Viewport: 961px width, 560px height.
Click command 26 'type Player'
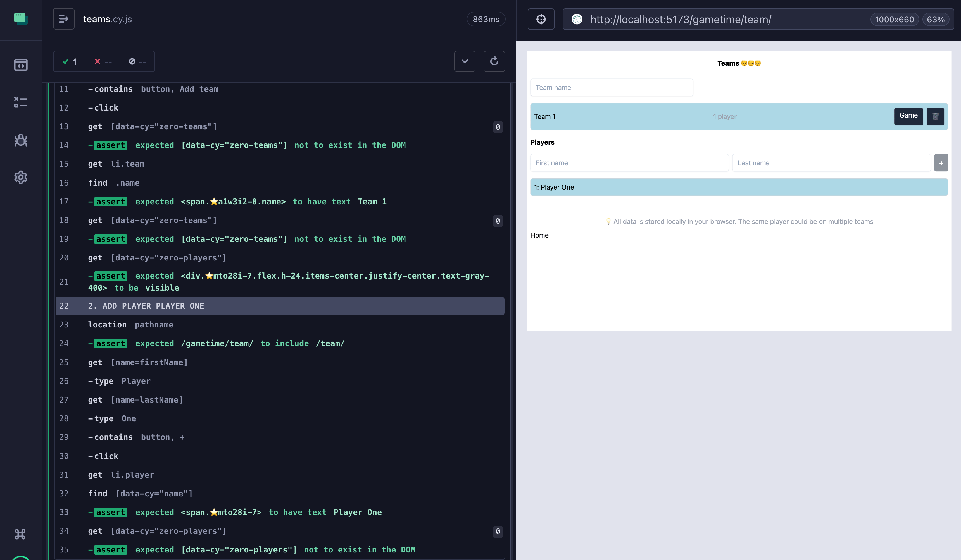tap(280, 381)
